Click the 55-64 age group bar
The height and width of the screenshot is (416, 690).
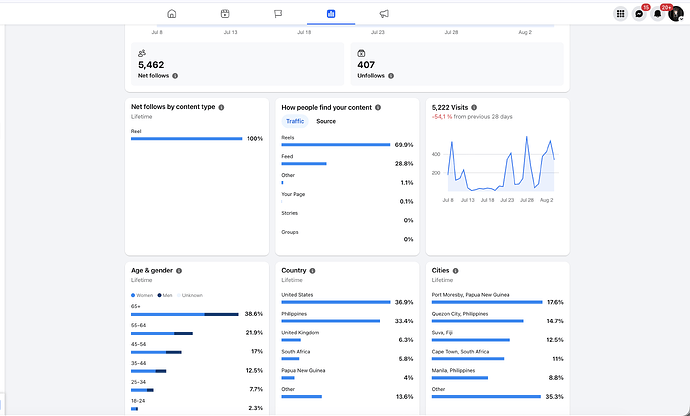coord(162,333)
